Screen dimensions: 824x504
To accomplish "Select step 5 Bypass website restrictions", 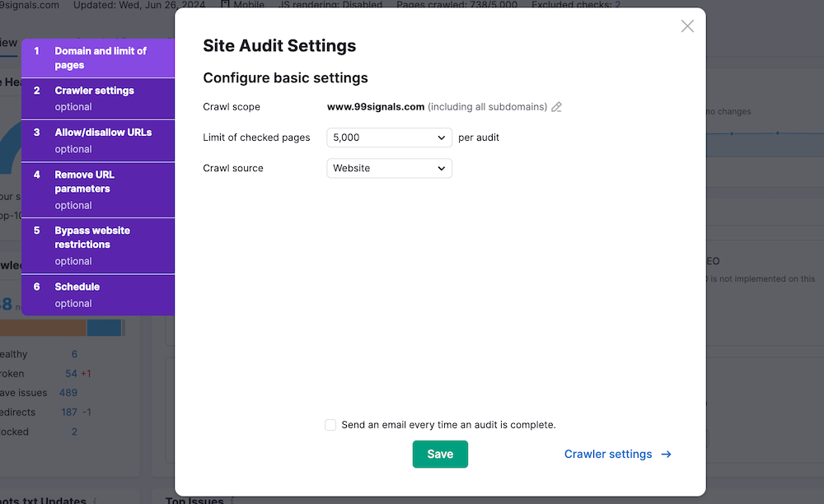I will pyautogui.click(x=98, y=245).
